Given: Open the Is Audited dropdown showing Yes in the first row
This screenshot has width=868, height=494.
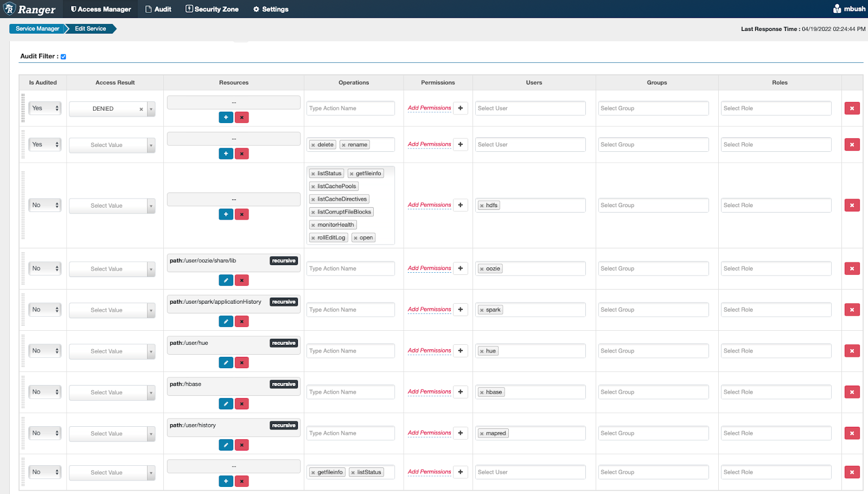Looking at the screenshot, I should pyautogui.click(x=44, y=108).
